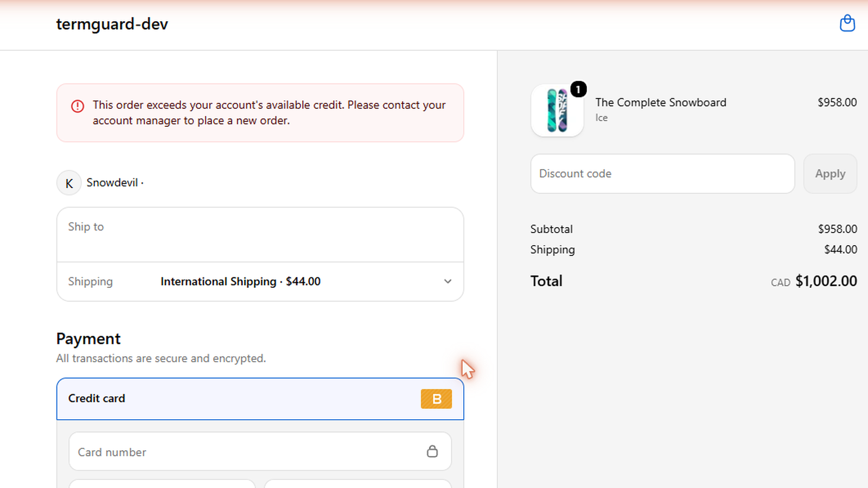Click the credit exceeded error banner
The width and height of the screenshot is (868, 488).
260,113
